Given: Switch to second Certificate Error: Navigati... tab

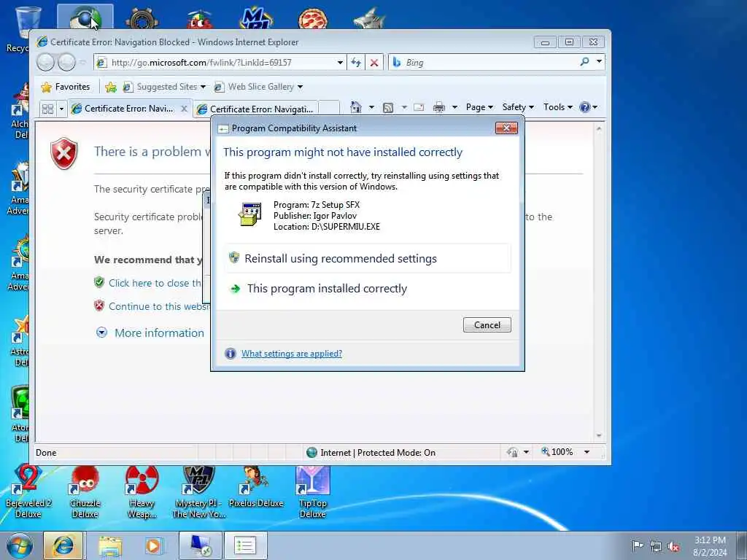Looking at the screenshot, I should 256,109.
